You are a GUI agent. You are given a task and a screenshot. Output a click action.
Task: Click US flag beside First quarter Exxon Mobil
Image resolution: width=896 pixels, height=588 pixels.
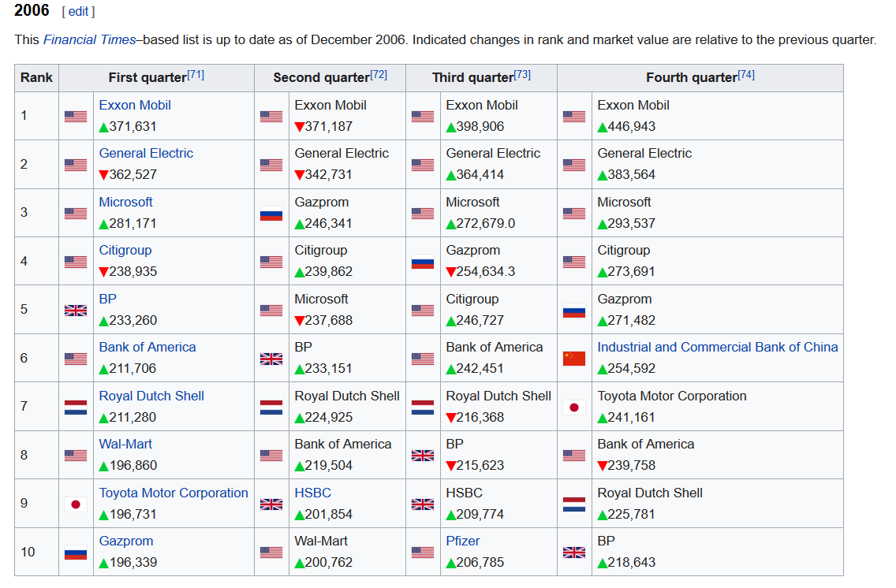tap(76, 117)
